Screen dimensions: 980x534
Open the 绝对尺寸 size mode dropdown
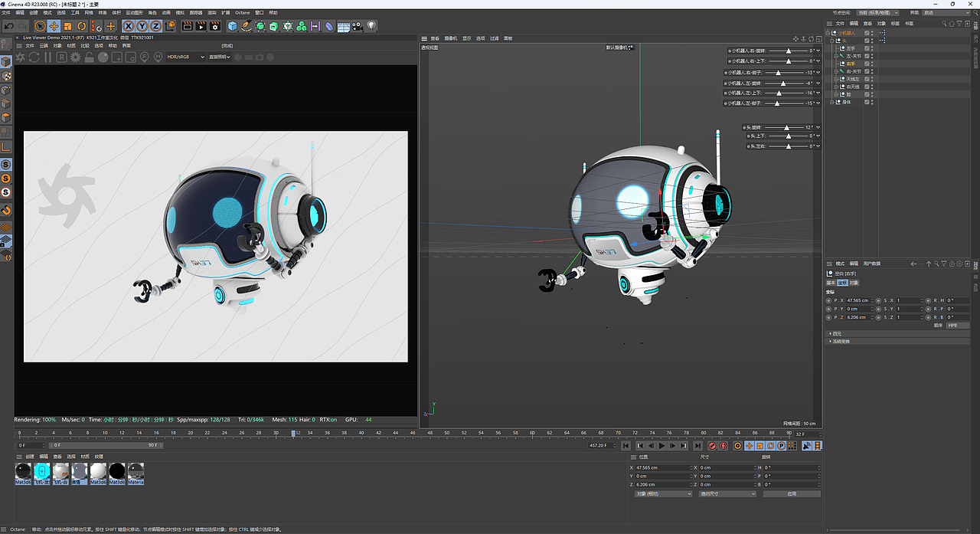pyautogui.click(x=727, y=493)
